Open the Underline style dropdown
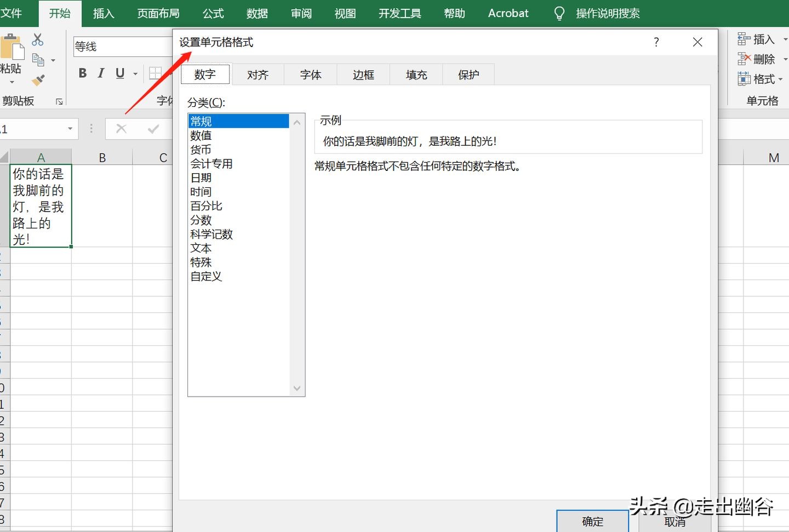 click(x=135, y=73)
